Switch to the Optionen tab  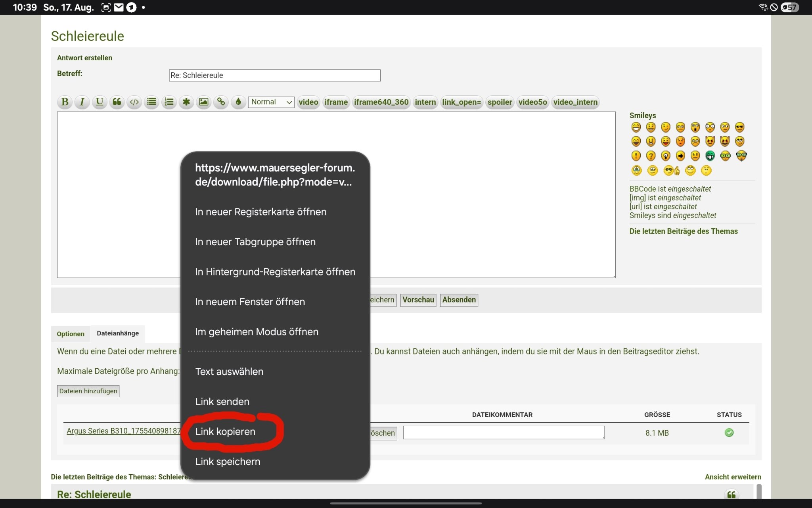point(71,334)
